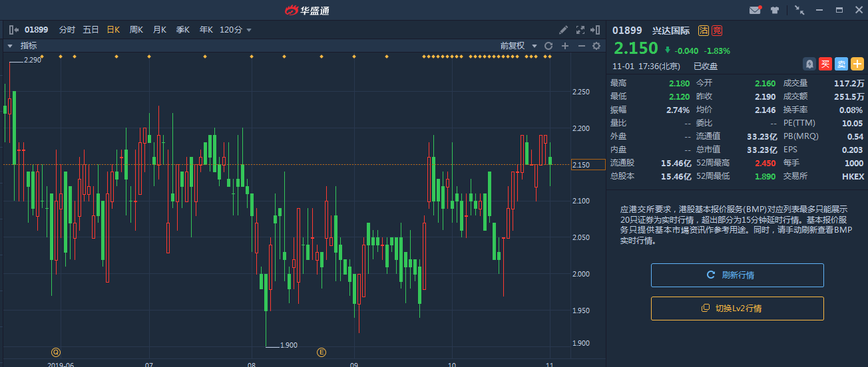868x367 pixels.
Task: Click the 切换Lv2行情 button
Action: click(737, 308)
